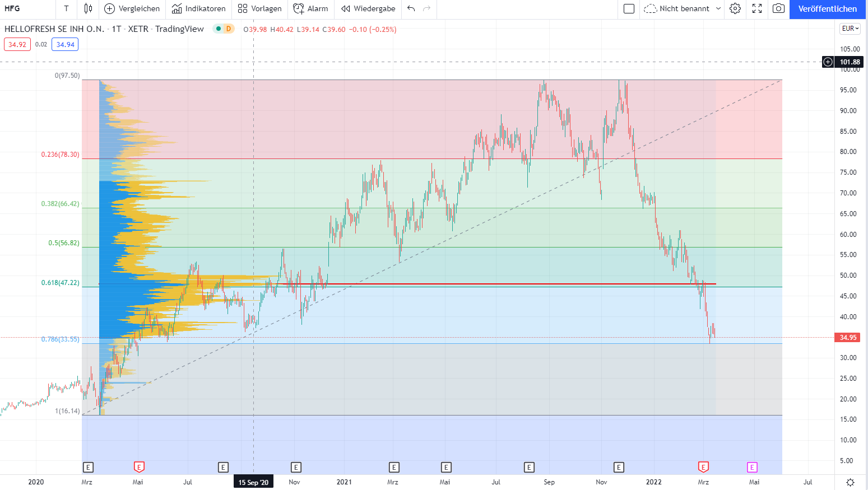Select the Fibonacci 0(97.50) level label
Viewport: 868px width, 490px height.
(x=67, y=76)
